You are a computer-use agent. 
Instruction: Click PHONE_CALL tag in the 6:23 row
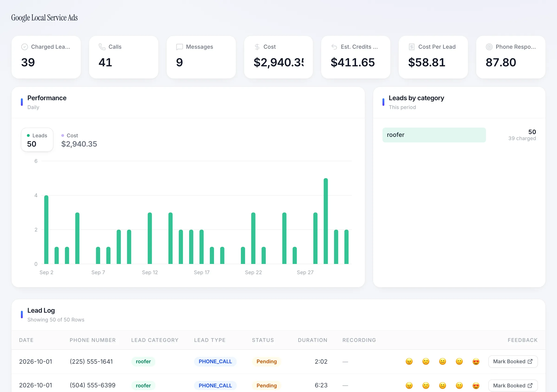(215, 386)
